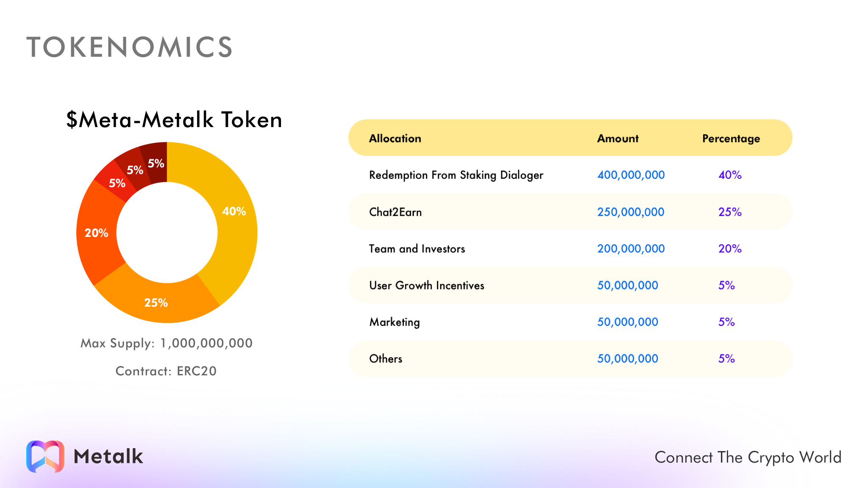
Task: Select the orange 25% donut chart segment
Action: click(156, 302)
